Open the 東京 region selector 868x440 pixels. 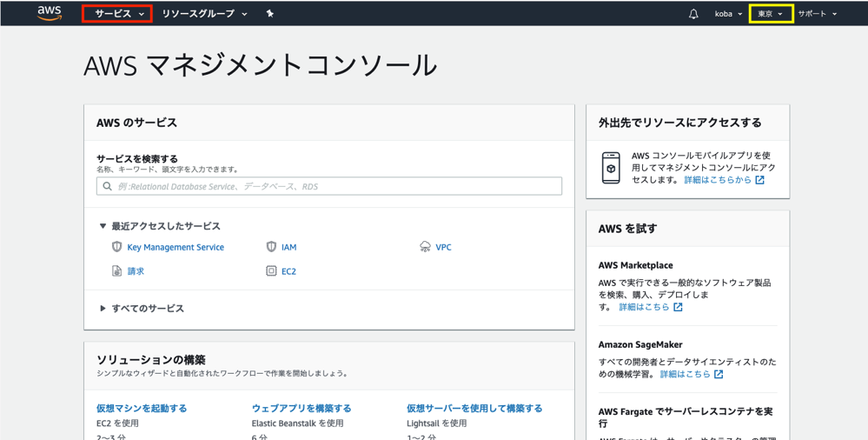pyautogui.click(x=771, y=14)
